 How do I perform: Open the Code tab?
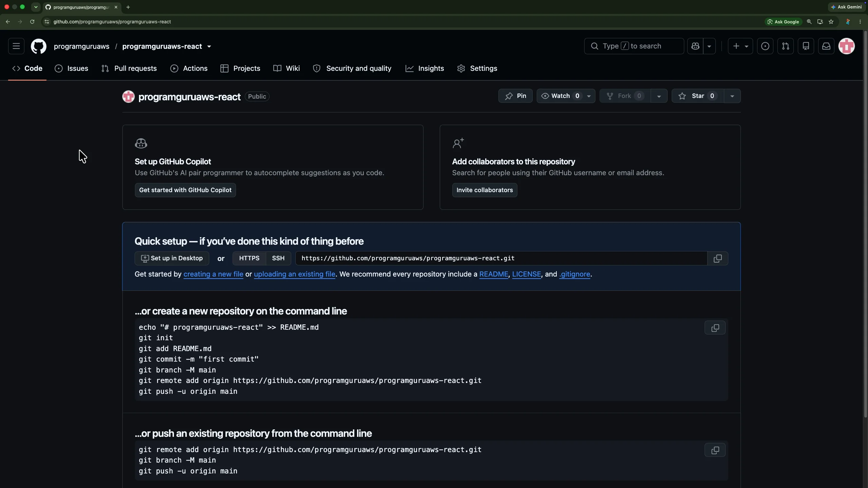pos(27,68)
